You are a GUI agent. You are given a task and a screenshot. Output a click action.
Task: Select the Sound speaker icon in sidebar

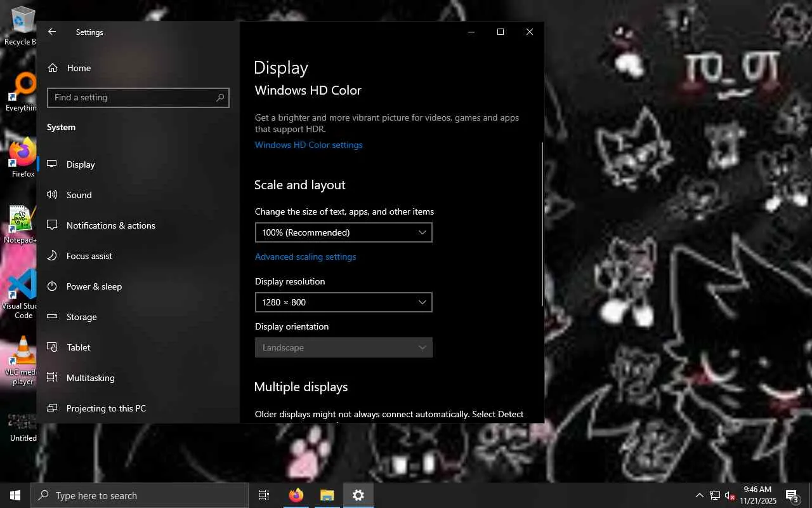click(52, 195)
